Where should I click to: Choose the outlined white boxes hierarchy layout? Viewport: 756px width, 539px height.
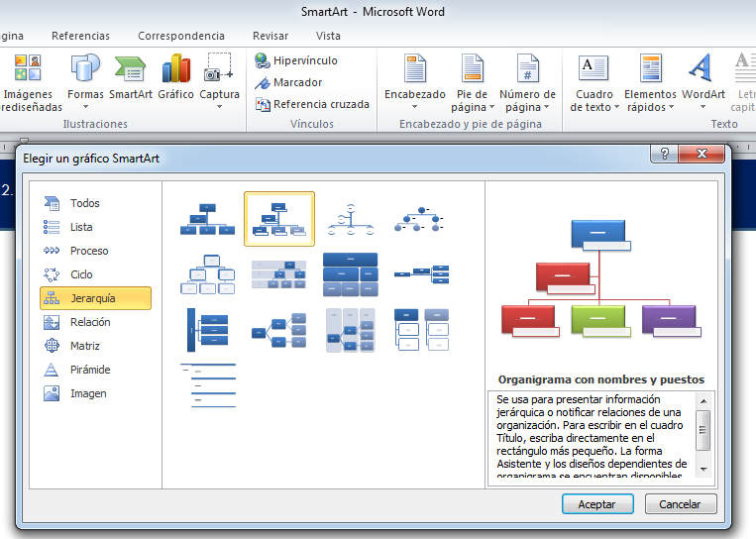pyautogui.click(x=208, y=274)
